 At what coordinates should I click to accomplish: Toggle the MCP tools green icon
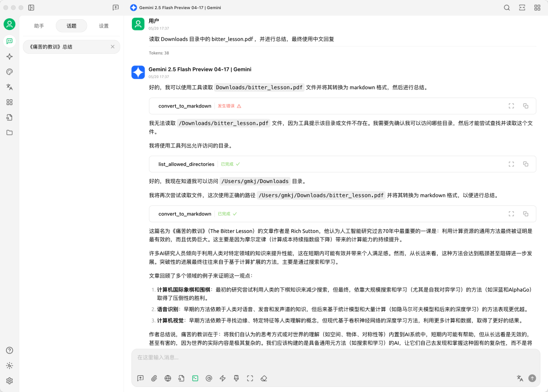195,378
